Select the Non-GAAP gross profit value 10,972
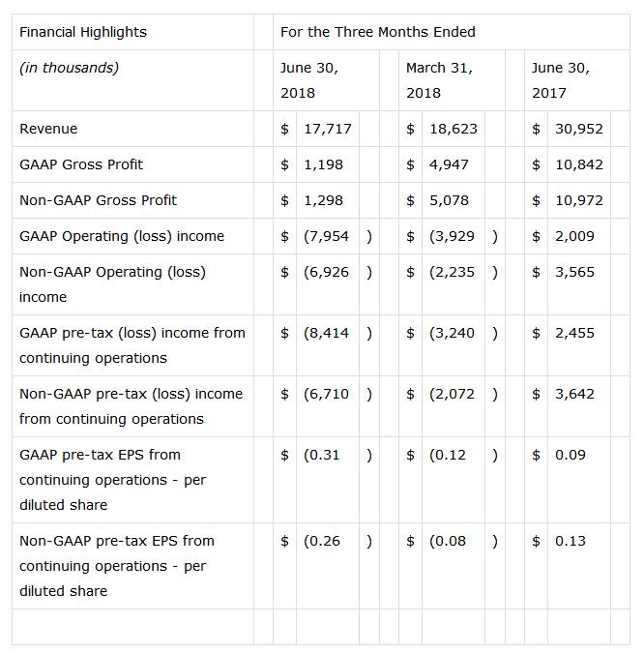Viewport: 644px width, 654px height. [579, 200]
